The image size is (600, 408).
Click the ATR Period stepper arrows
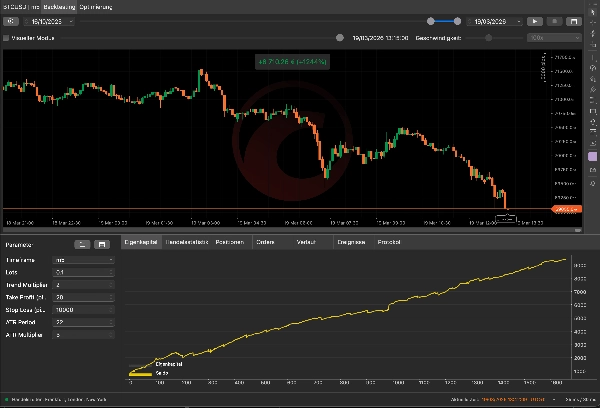pyautogui.click(x=111, y=322)
